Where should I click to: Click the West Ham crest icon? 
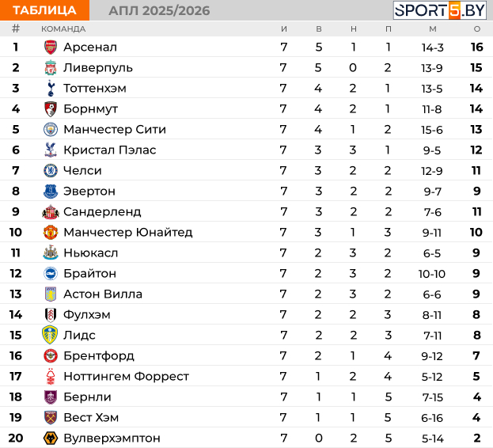tap(51, 417)
